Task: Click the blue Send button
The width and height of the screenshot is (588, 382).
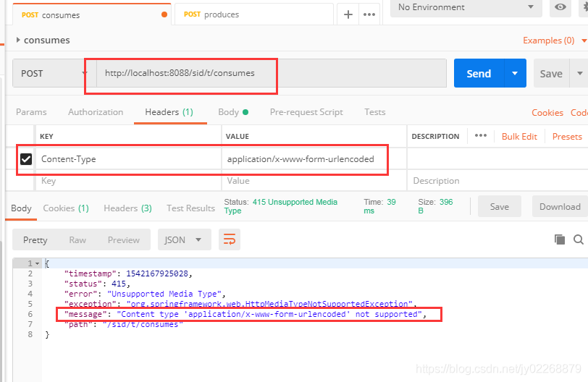Action: coord(479,73)
